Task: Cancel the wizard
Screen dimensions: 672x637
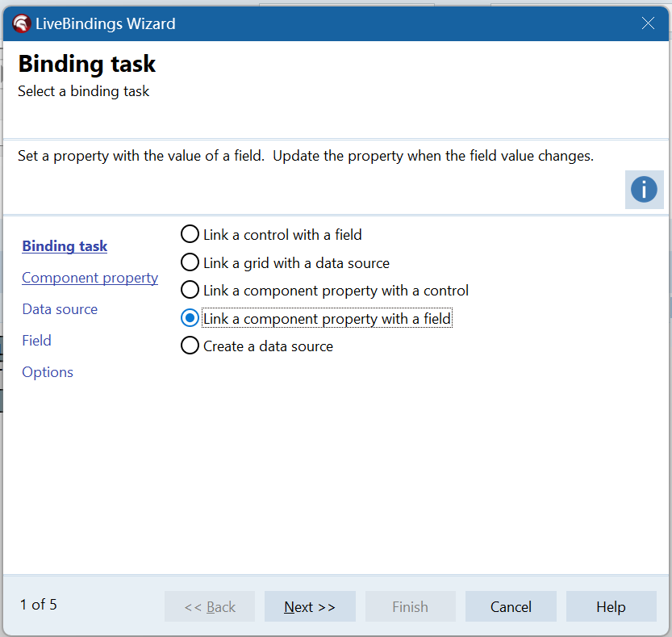Action: [511, 606]
